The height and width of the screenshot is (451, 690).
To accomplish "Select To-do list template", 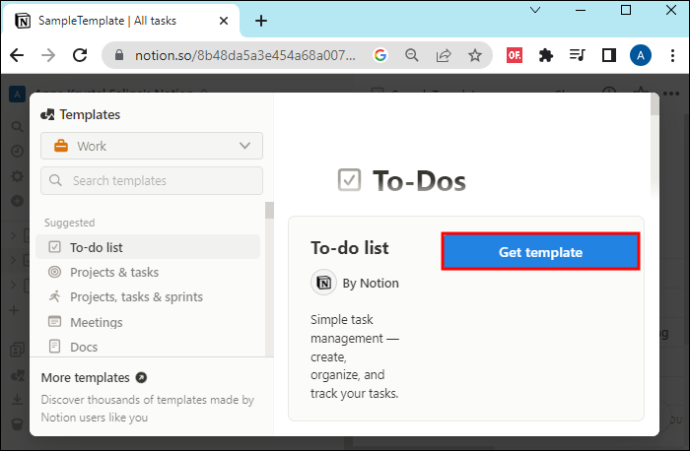I will click(148, 247).
